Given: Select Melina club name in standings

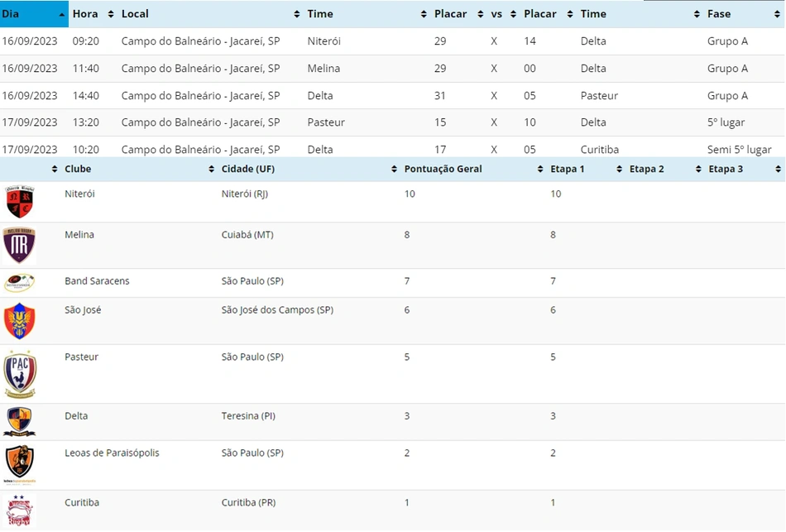Looking at the screenshot, I should (79, 235).
